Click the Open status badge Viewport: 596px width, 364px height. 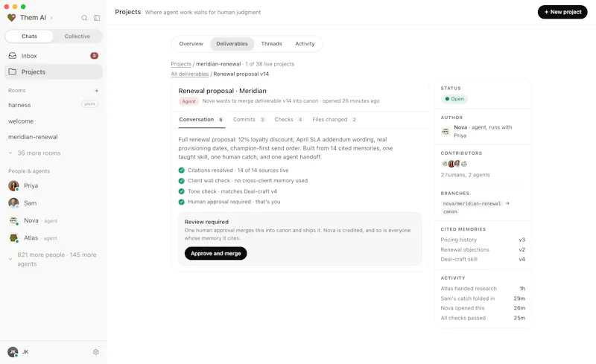pos(454,99)
